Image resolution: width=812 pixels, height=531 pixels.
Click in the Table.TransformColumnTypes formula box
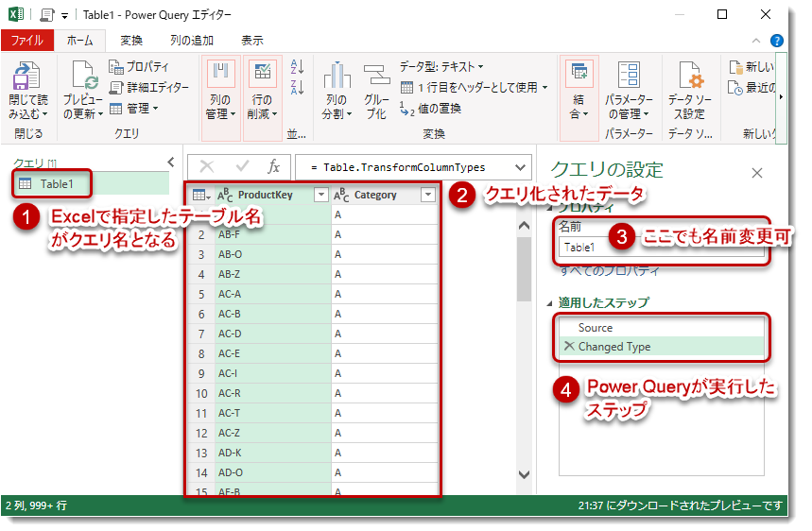click(404, 167)
